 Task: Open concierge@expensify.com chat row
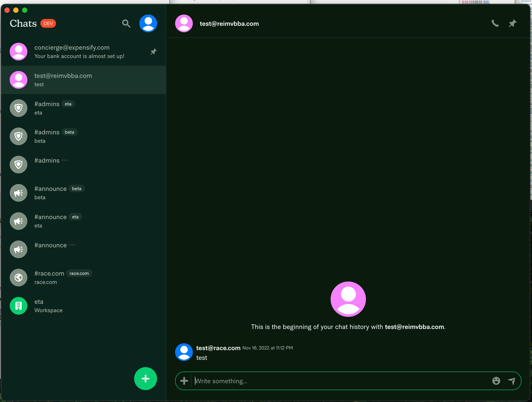pyautogui.click(x=83, y=51)
